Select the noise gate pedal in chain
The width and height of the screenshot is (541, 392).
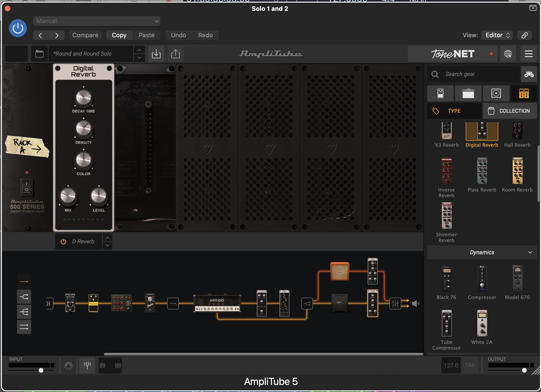point(70,303)
